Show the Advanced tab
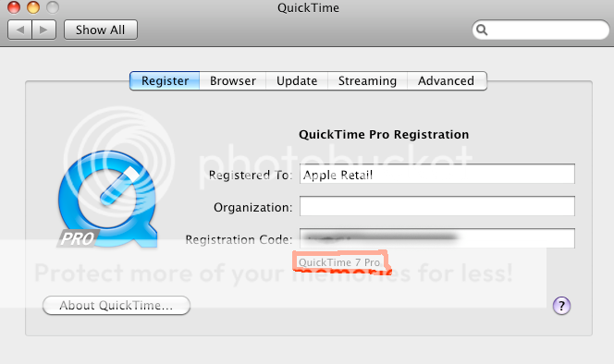Image resolution: width=614 pixels, height=364 pixels. pos(447,80)
